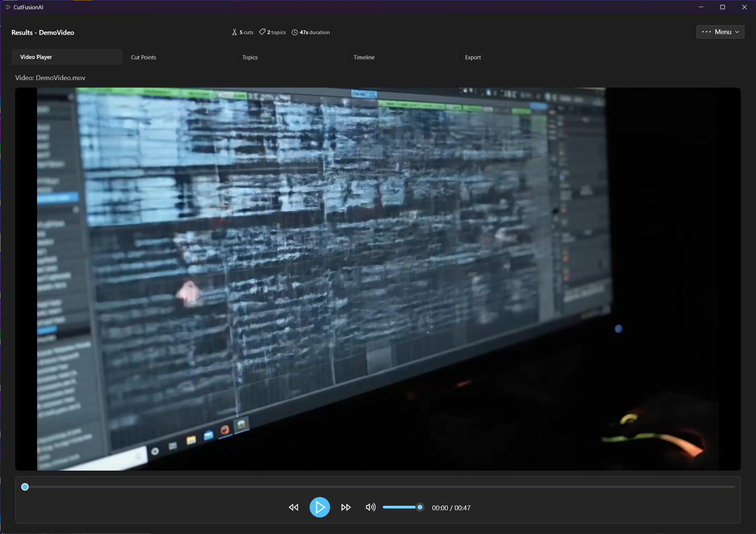Click the scissors cuts icon
Viewport: 756px width, 534px height.
[235, 32]
